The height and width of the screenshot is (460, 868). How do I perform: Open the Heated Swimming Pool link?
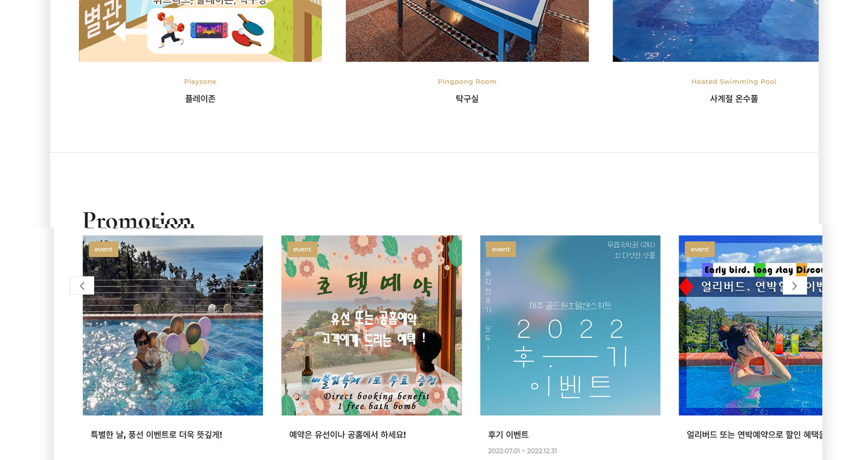tap(734, 82)
